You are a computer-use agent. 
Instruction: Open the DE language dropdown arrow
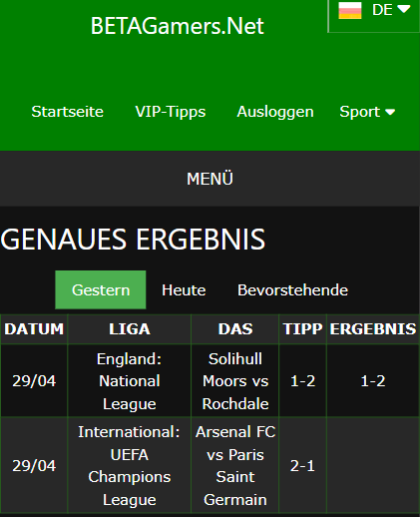click(404, 9)
